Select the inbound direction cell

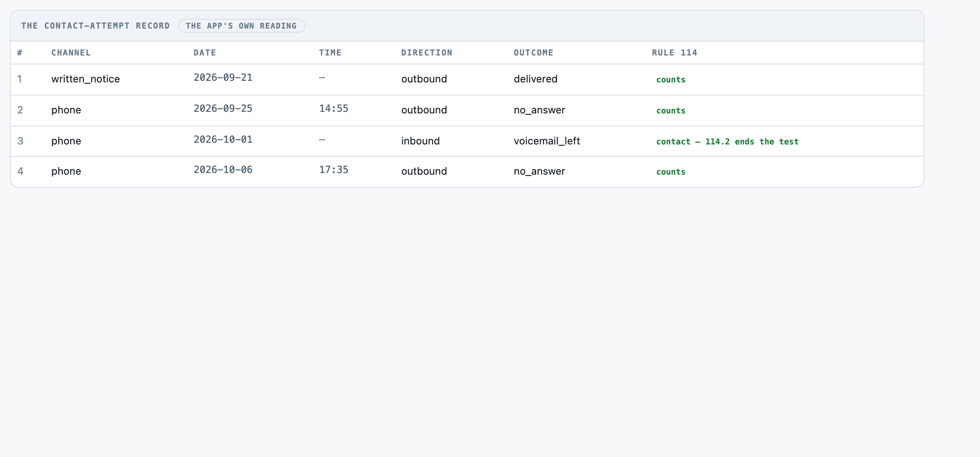pos(420,141)
